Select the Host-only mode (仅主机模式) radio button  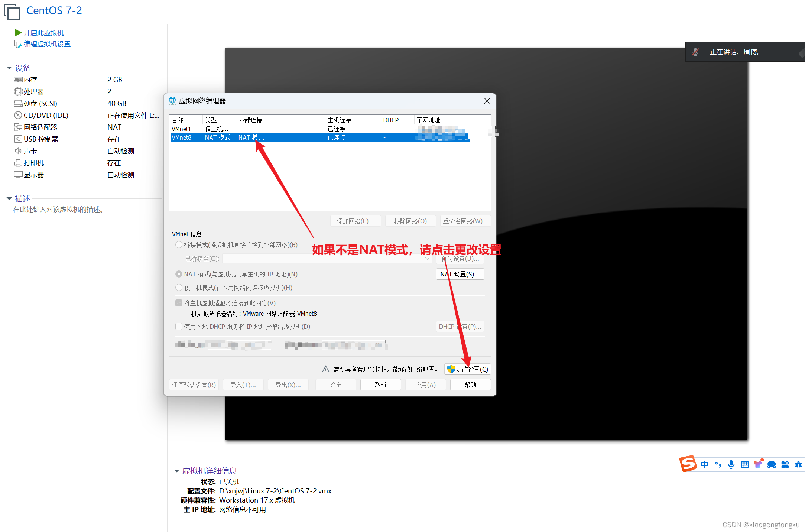pyautogui.click(x=179, y=288)
